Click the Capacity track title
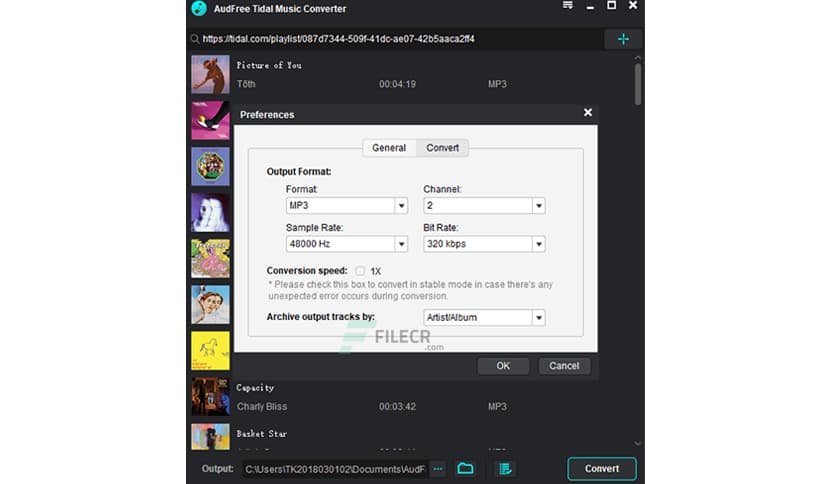Viewport: 836px width, 484px height. pos(255,388)
